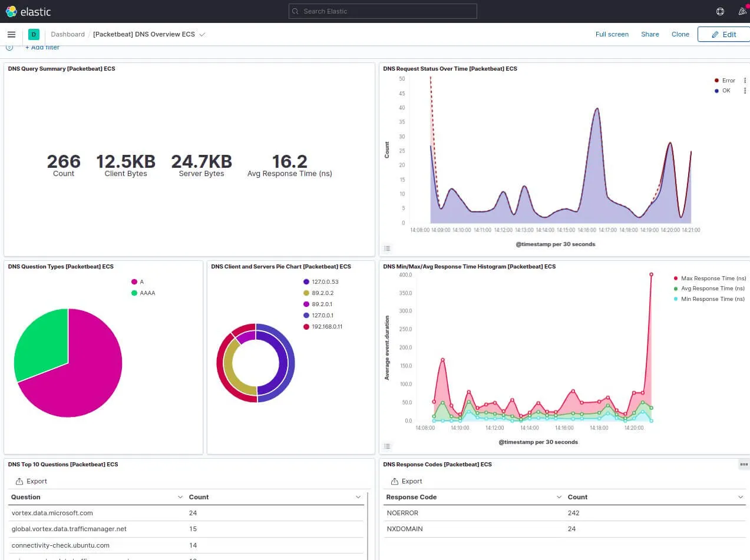This screenshot has height=560, width=750.
Task: Open filter options circle icon
Action: [x=9, y=47]
